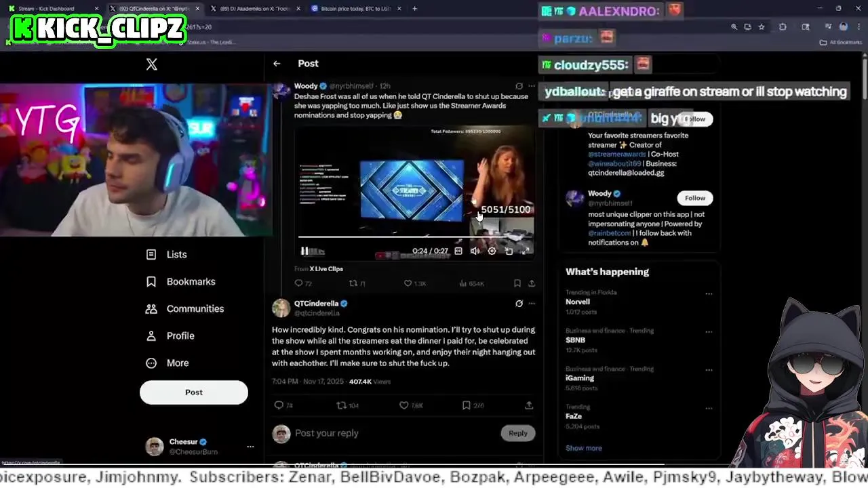
Task: Switch to Stream - Kick Dashboard tab
Action: pos(53,9)
